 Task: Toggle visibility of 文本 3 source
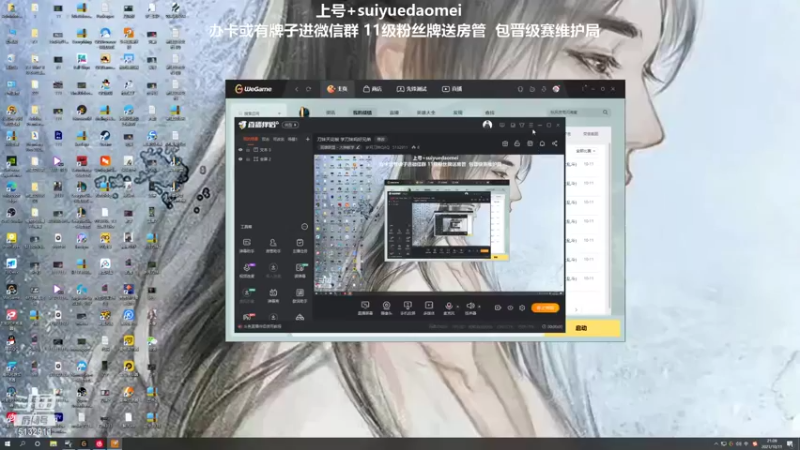(x=241, y=150)
